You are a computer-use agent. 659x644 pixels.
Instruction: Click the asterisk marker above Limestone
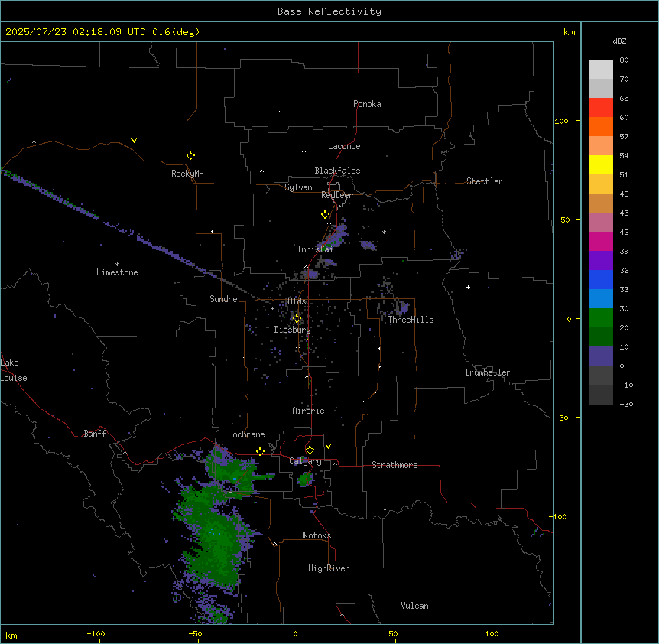click(x=117, y=265)
